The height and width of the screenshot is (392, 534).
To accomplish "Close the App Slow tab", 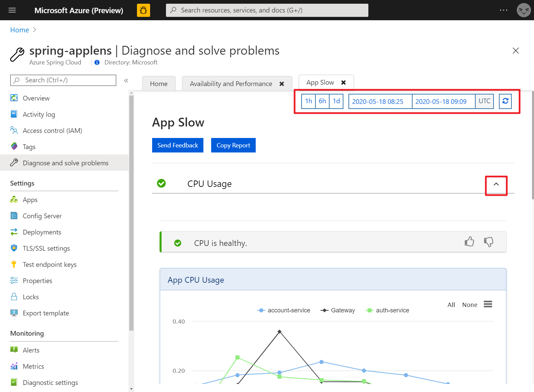I will [343, 82].
